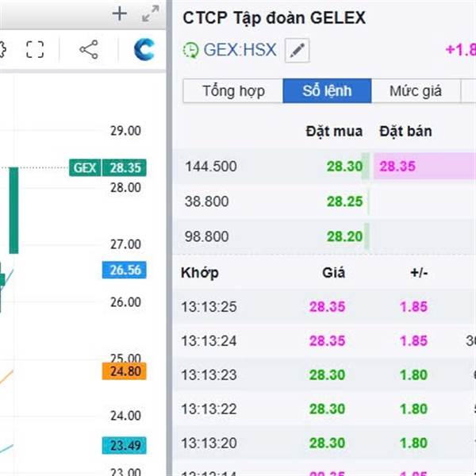Viewport: 476px width, 476px height.
Task: Switch to the Tổng hợp tab
Action: click(233, 90)
